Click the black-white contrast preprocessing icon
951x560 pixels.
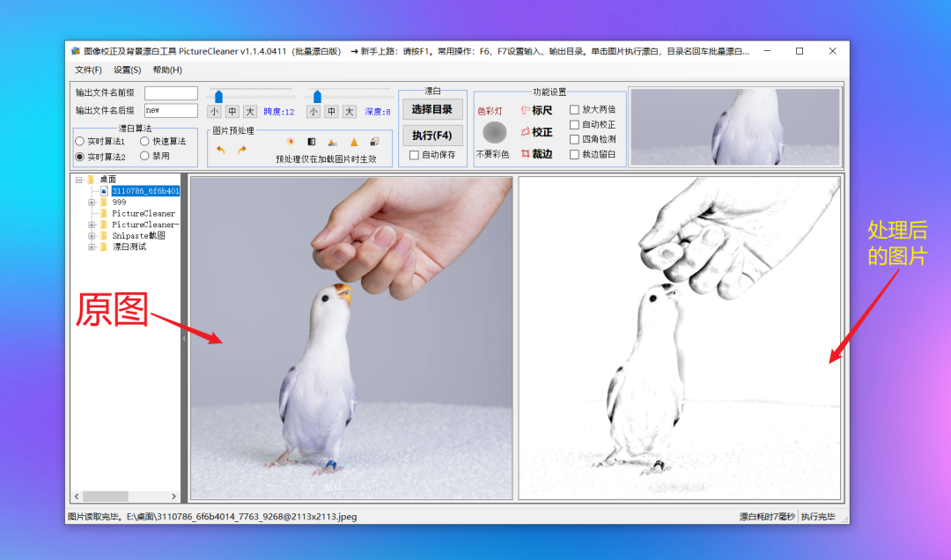[x=311, y=142]
